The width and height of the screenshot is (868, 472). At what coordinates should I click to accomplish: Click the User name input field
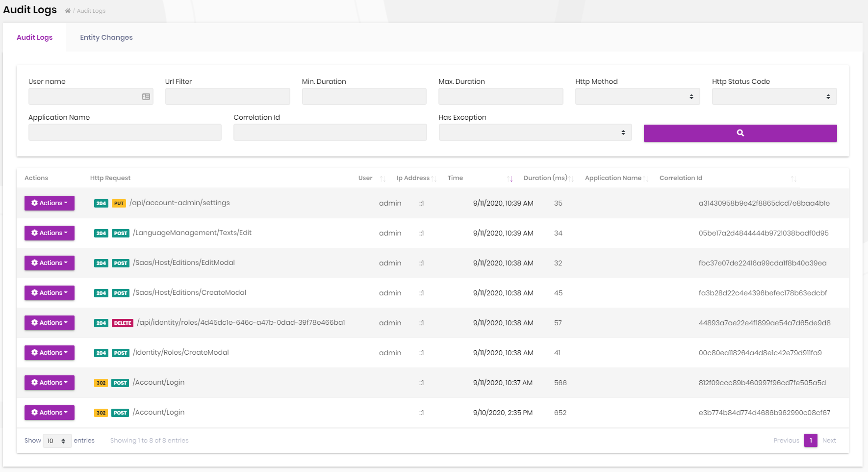pos(91,97)
